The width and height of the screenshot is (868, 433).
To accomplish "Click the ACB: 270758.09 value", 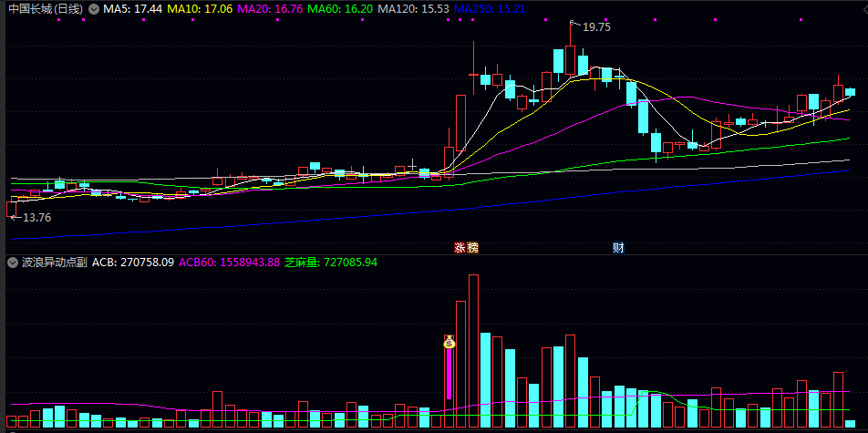I will tap(133, 263).
